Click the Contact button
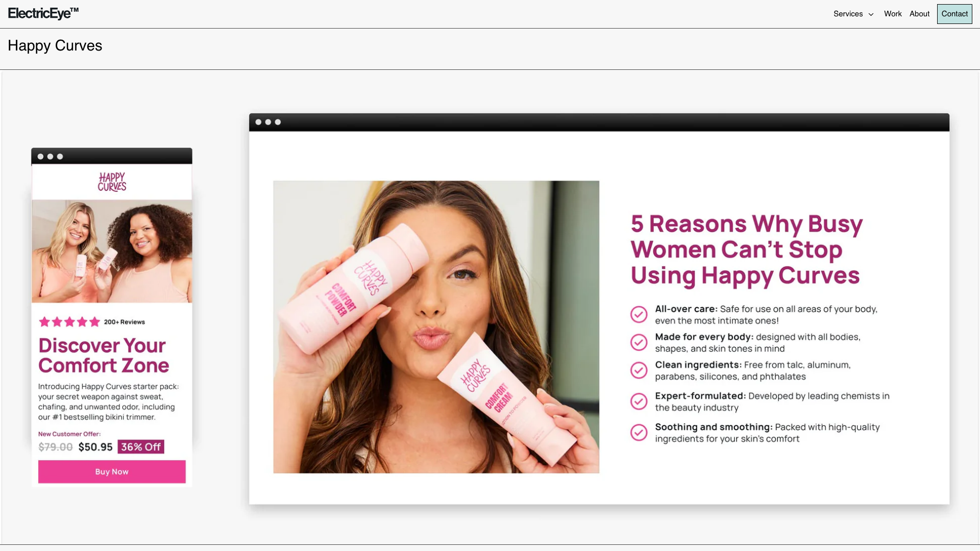The height and width of the screenshot is (551, 980). (x=954, y=14)
